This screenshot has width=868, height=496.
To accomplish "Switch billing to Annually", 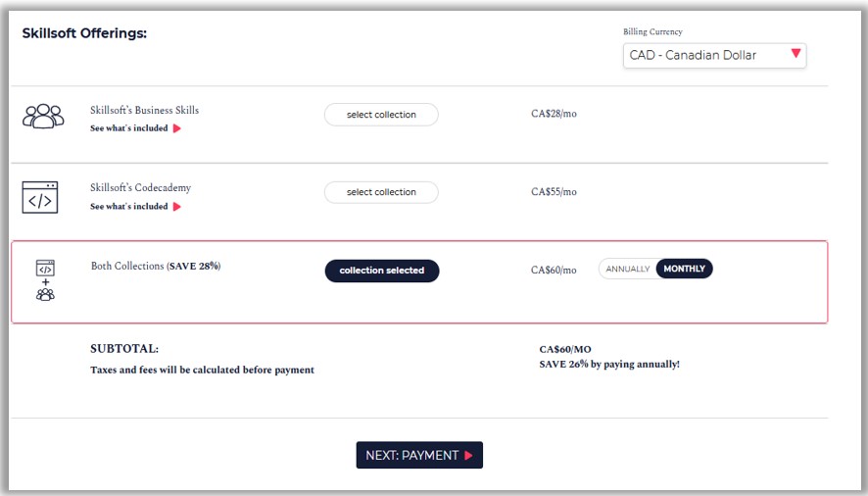I will tap(628, 269).
